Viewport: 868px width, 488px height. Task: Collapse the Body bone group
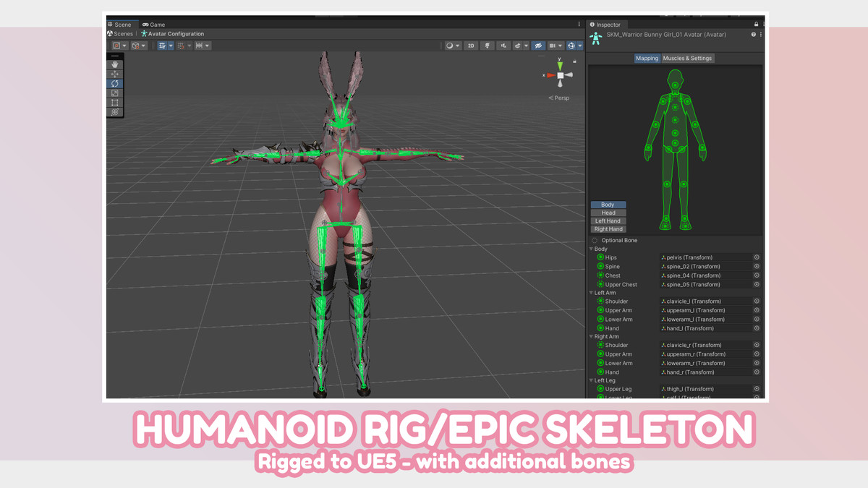592,249
